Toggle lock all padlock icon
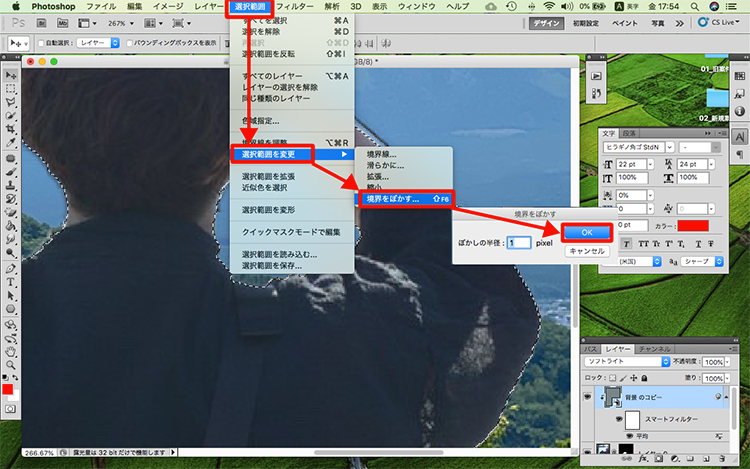The image size is (750, 469). (x=644, y=378)
